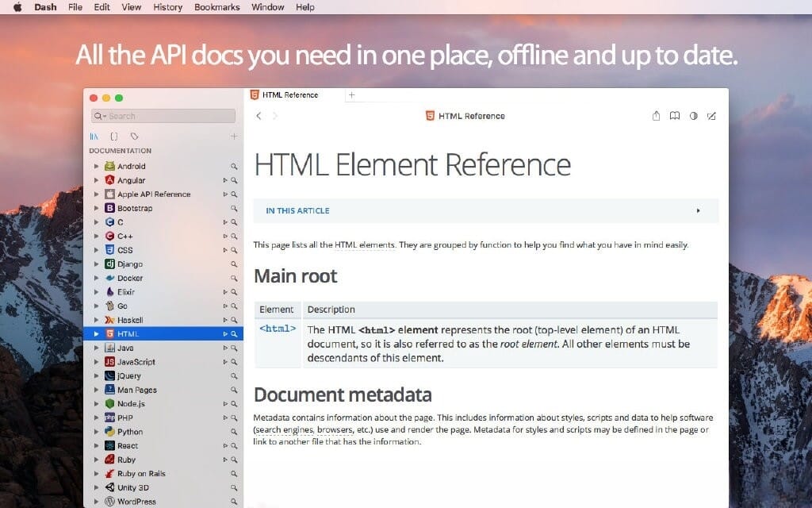Go back to the previous page
Viewport: 812px width, 508px height.
259,116
